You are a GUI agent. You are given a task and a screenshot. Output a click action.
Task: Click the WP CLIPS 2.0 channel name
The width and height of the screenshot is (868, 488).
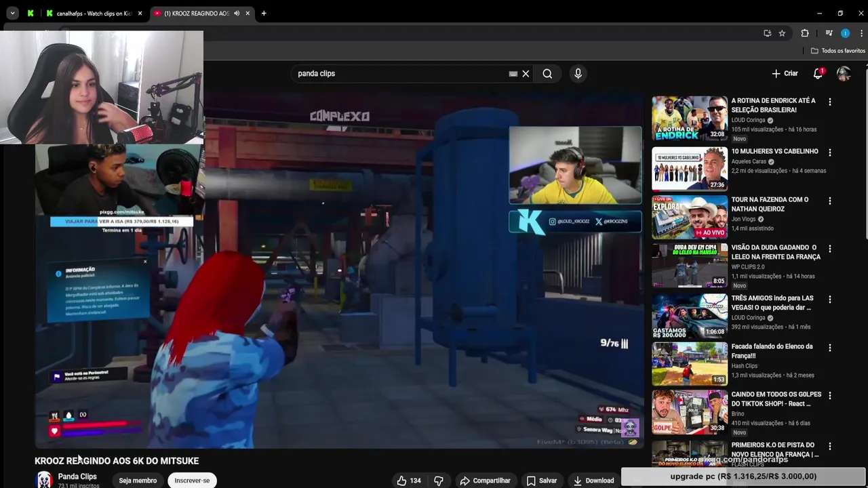(749, 267)
